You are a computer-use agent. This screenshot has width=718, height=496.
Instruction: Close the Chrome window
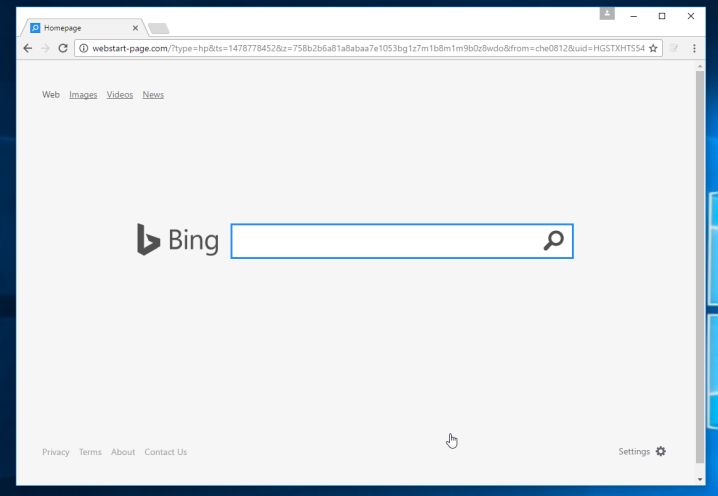(691, 16)
